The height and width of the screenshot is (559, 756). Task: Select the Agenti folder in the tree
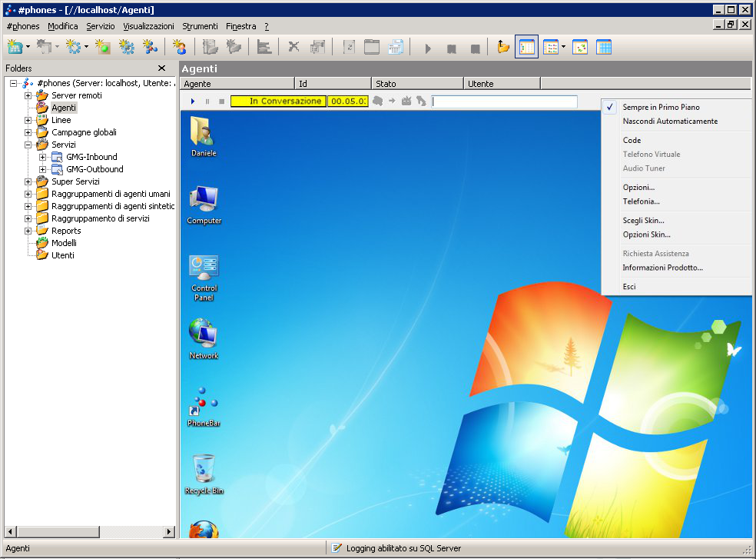(64, 108)
